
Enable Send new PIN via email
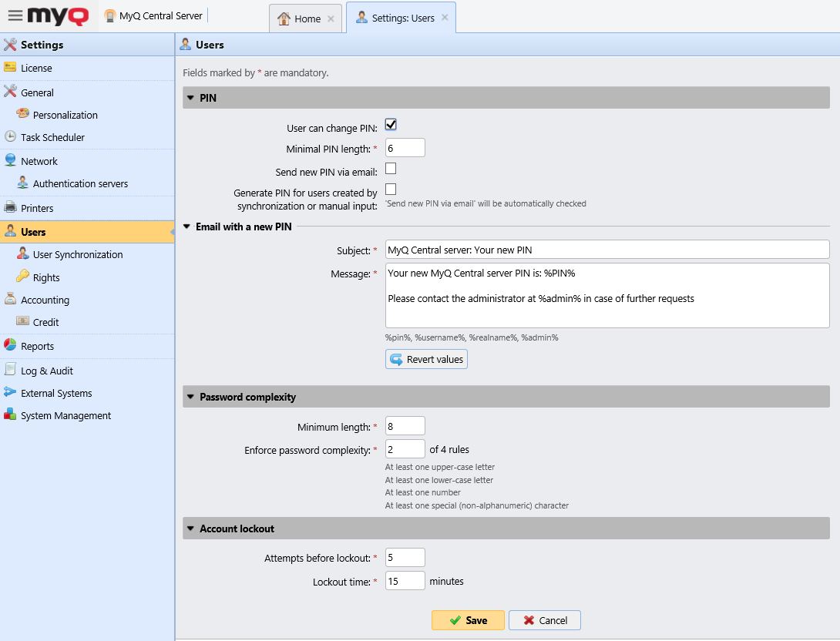click(391, 169)
